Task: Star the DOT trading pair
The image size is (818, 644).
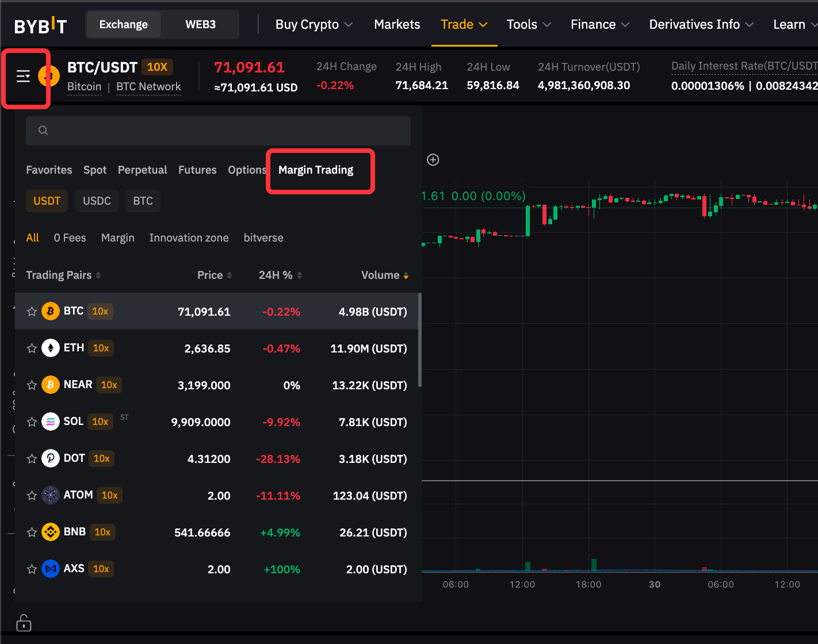Action: coord(32,458)
